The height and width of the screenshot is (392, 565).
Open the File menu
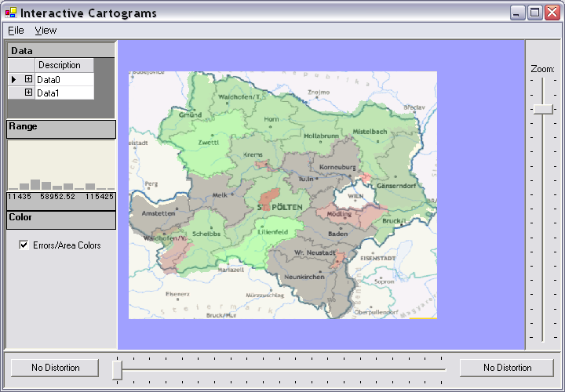coord(16,30)
